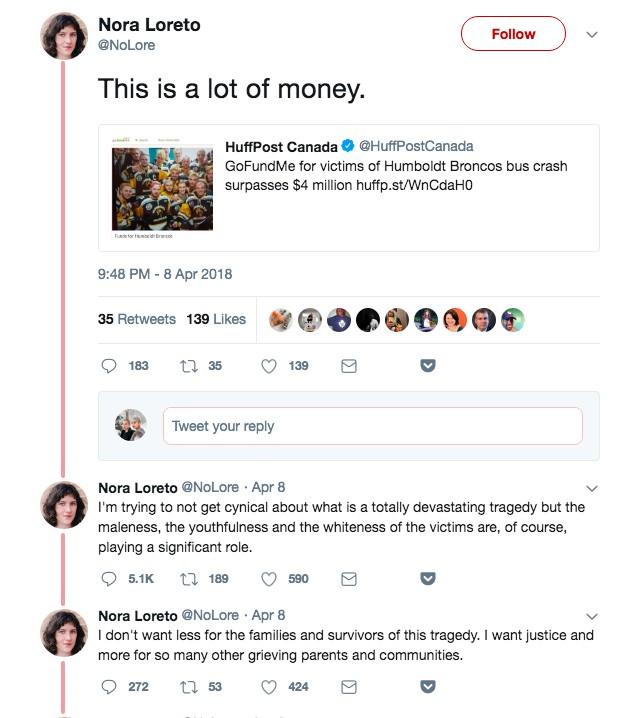The height and width of the screenshot is (718, 639).
Task: Like the tweet with 590 likes
Action: 269,579
